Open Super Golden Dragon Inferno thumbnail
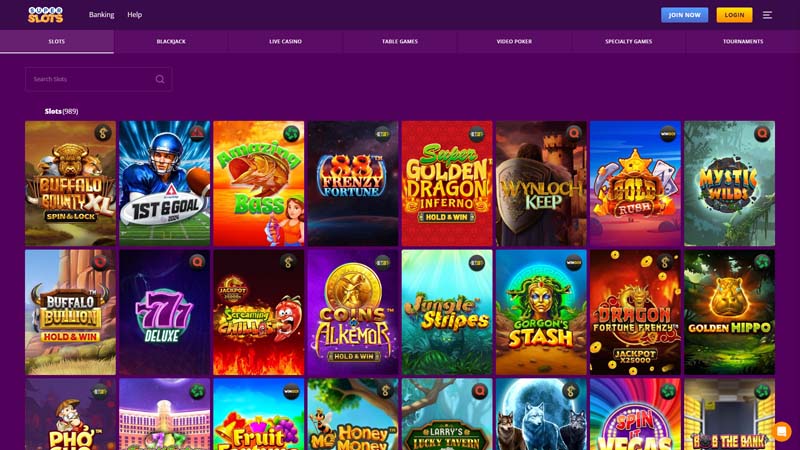This screenshot has width=800, height=450. coord(447,184)
